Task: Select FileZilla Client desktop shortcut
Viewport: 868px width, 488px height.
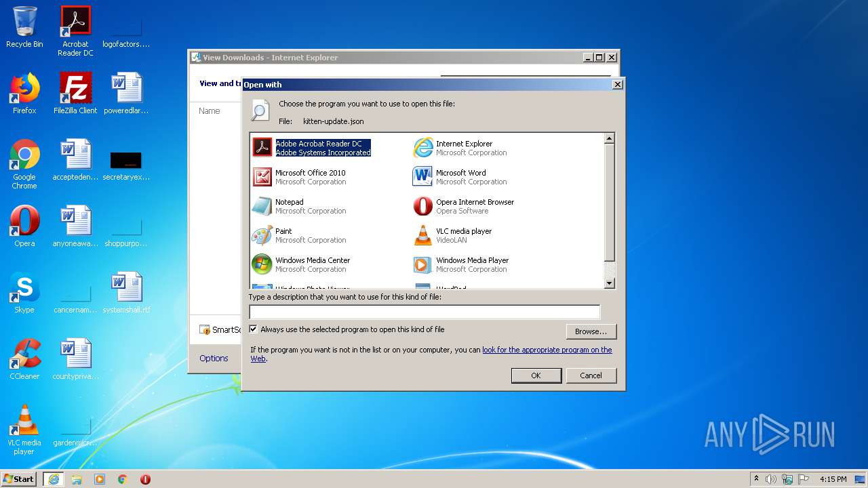Action: [x=75, y=94]
